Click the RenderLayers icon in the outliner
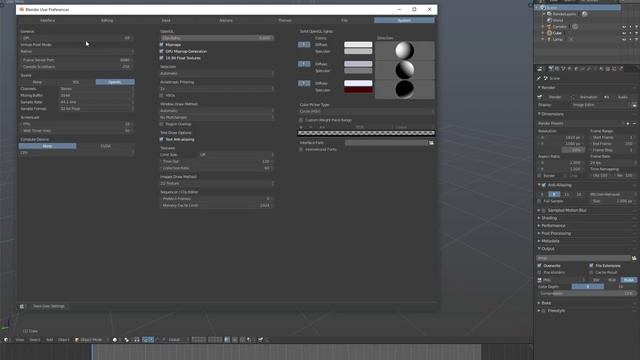Viewport: 640px width, 360px height. [549, 14]
